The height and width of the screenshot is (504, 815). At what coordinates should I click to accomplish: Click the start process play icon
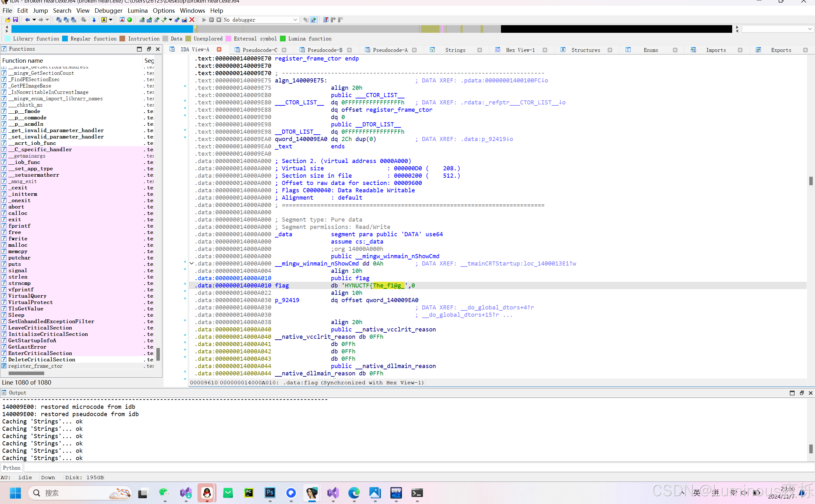[x=204, y=20]
